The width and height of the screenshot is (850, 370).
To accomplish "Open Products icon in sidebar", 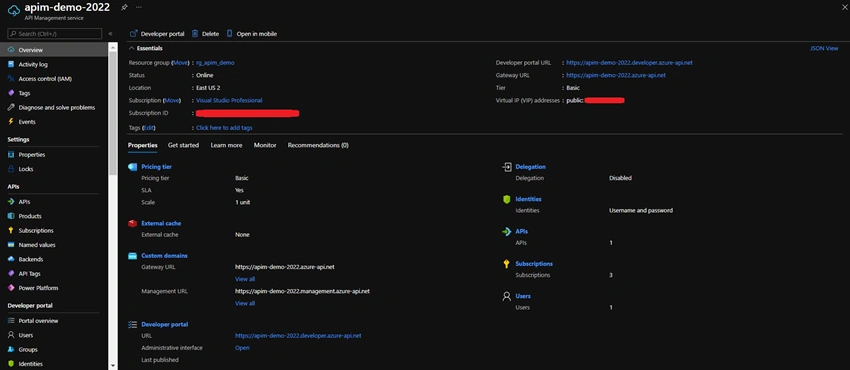I will pyautogui.click(x=11, y=216).
